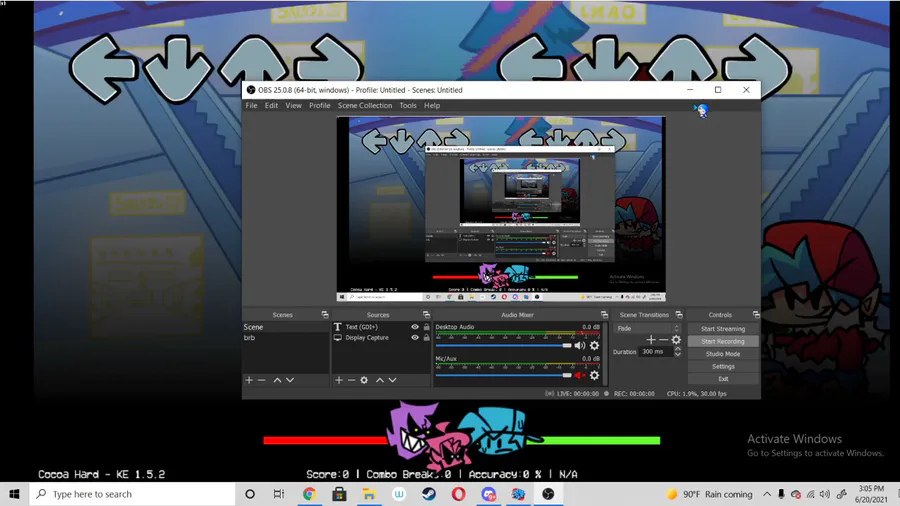The width and height of the screenshot is (900, 506).
Task: Open Opera browser from the taskbar
Action: click(459, 494)
